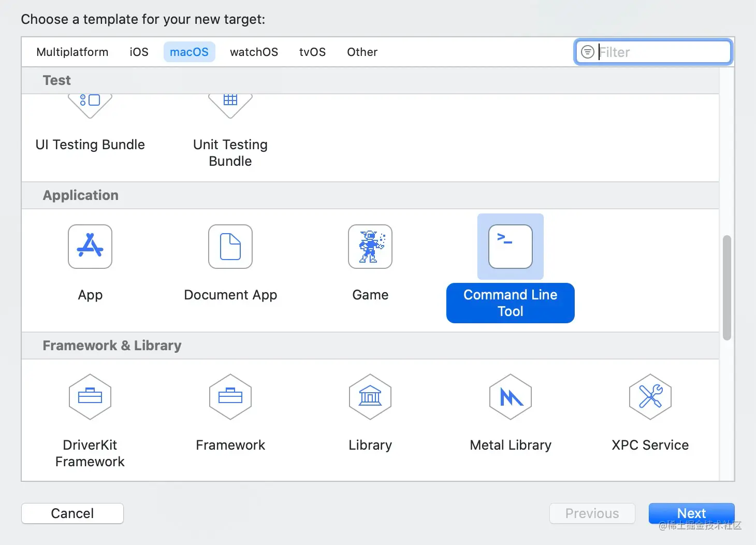Click the filter options icon in search field
The height and width of the screenshot is (545, 756).
(x=588, y=52)
